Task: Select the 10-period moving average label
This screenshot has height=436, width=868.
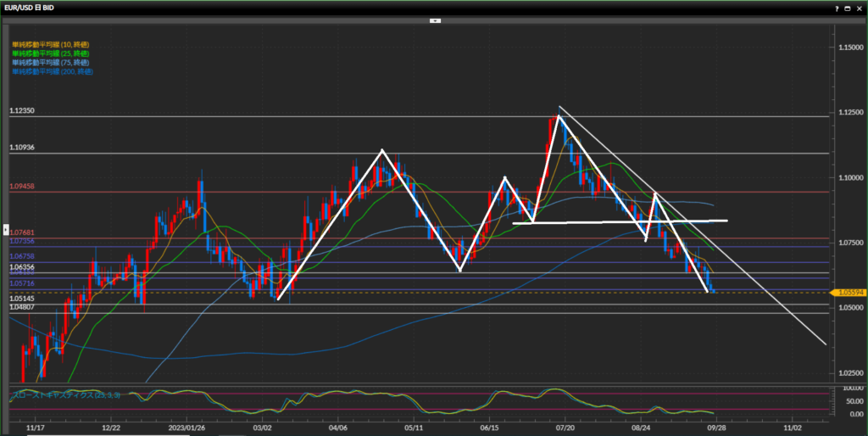Action: pos(51,44)
